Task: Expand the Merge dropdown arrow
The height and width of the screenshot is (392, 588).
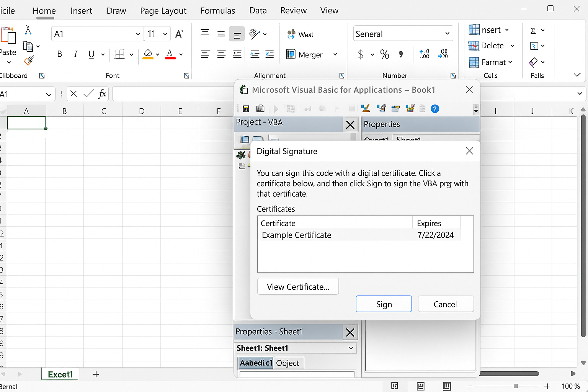Action: click(x=335, y=54)
